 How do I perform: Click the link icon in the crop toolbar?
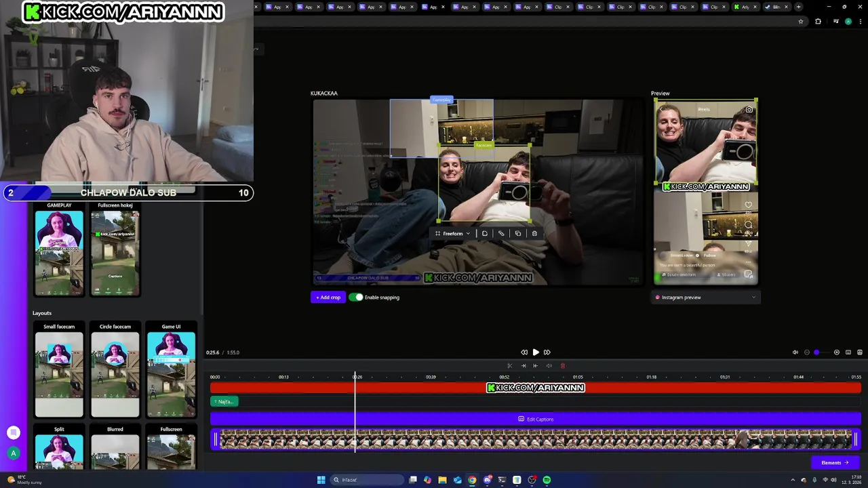[501, 233]
